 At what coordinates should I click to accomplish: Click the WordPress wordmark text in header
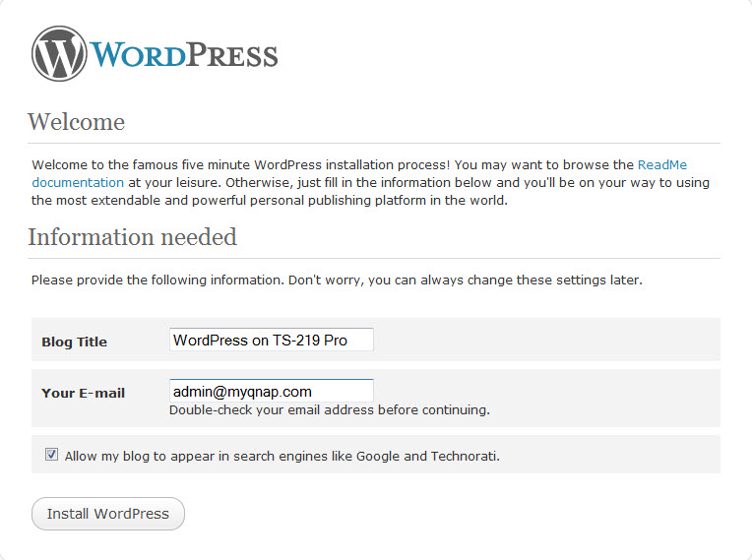point(184,54)
